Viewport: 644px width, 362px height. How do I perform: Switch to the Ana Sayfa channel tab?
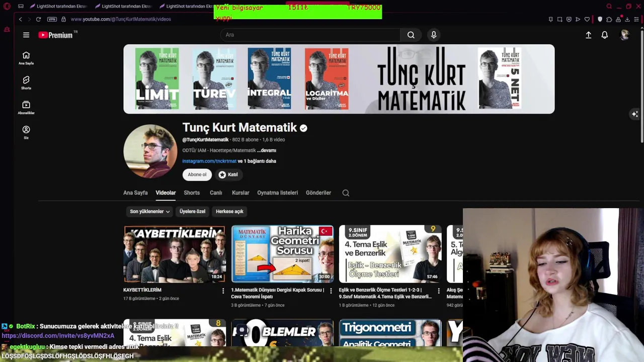(x=135, y=193)
